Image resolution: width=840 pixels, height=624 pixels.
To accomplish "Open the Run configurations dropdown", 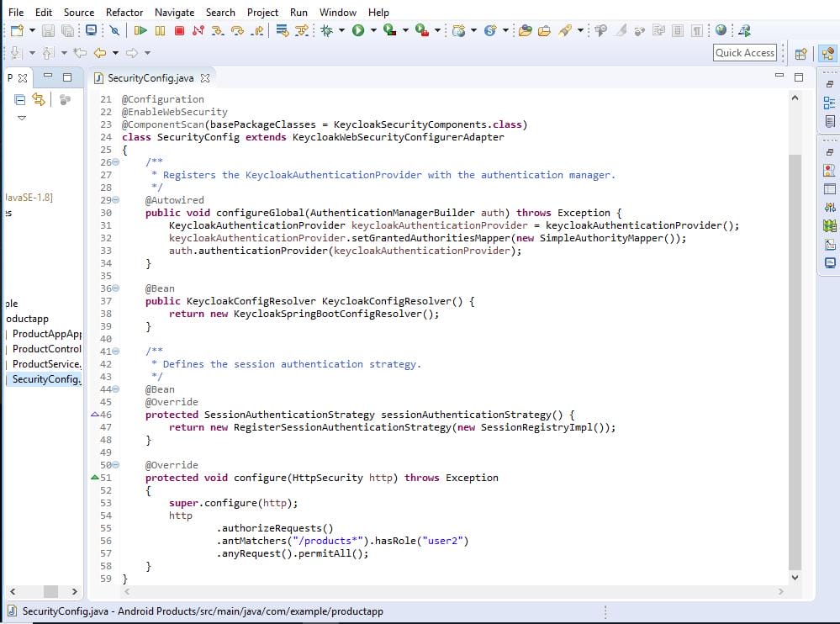I will point(372,31).
